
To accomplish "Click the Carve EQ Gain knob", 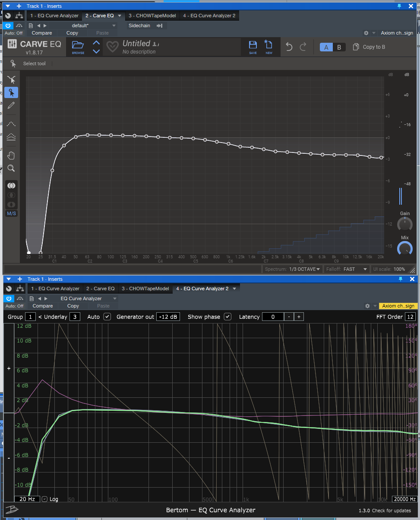I will pyautogui.click(x=405, y=224).
